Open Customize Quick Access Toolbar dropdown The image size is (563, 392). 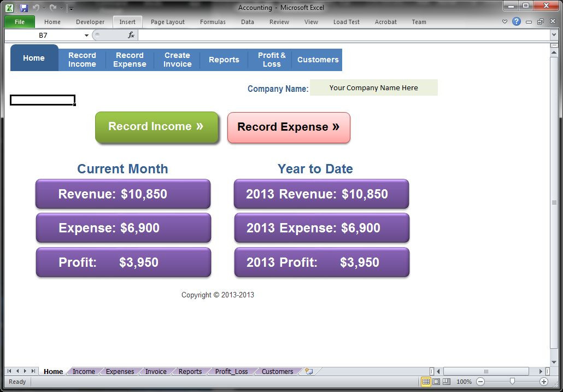[x=71, y=8]
